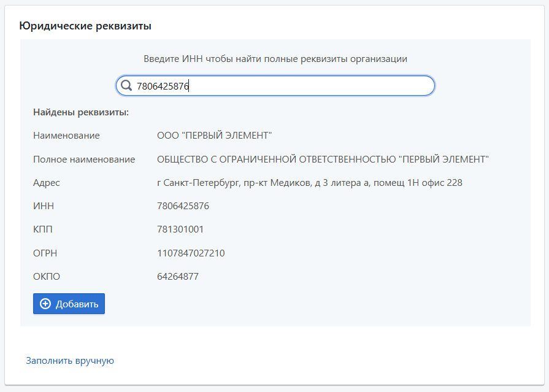Viewport: 549px width, 392px height.
Task: Click the full name ОБЩЕСТВО С ОГРАНИЧЕННОЙ ОТВЕТСТВЕННОСТЬЮ value
Action: click(x=323, y=159)
